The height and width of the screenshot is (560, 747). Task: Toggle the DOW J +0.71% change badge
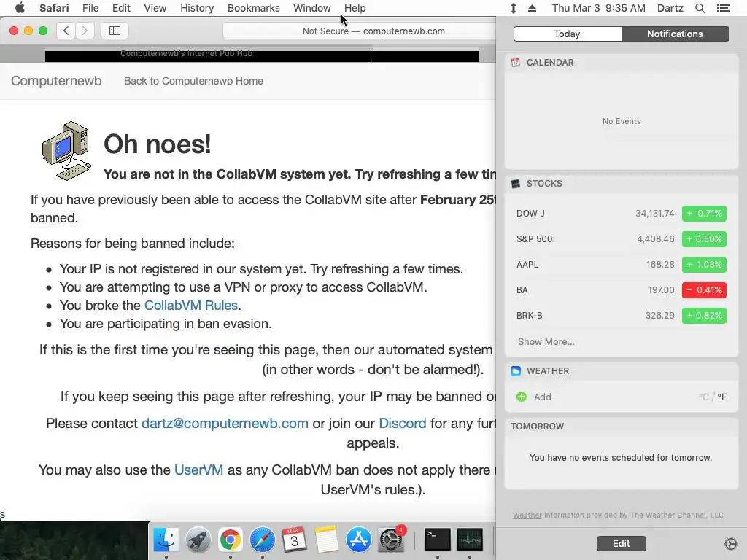click(x=704, y=214)
